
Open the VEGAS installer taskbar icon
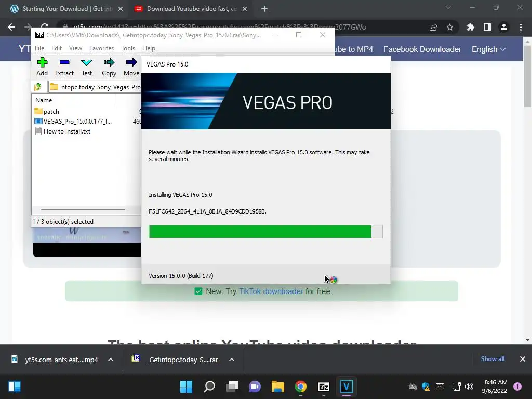(346, 387)
